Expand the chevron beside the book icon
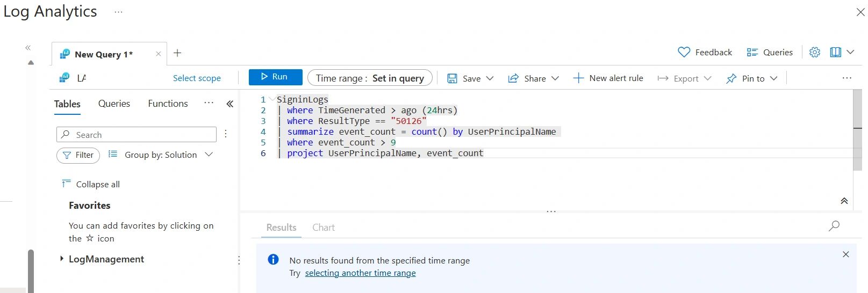Image resolution: width=868 pixels, height=293 pixels. point(850,52)
